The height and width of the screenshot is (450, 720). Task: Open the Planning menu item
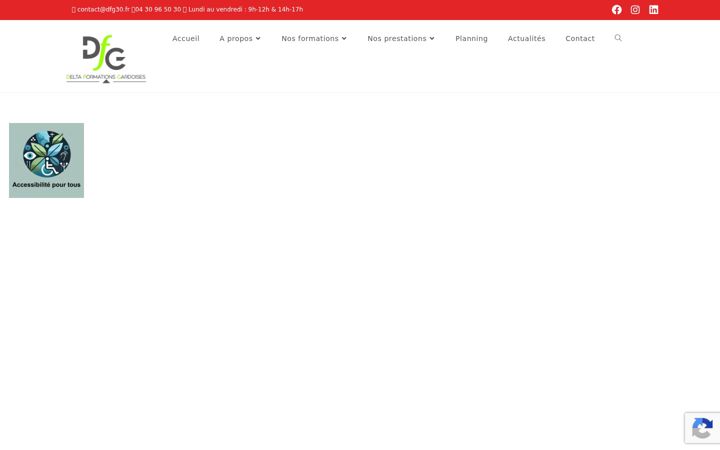point(471,39)
